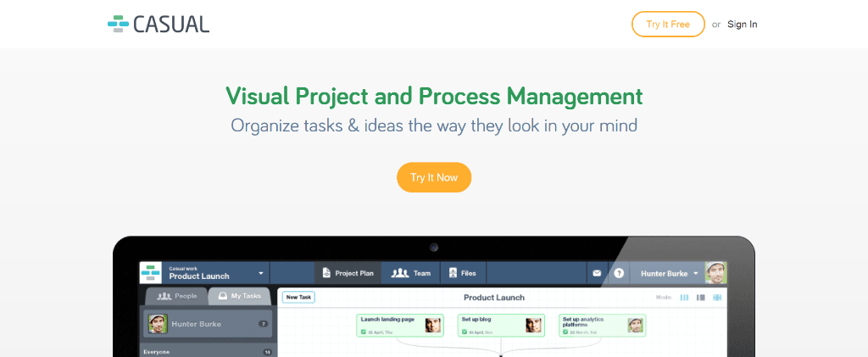Switch to the Project Plan tab
Viewport: 868px width, 357px height.
point(348,273)
